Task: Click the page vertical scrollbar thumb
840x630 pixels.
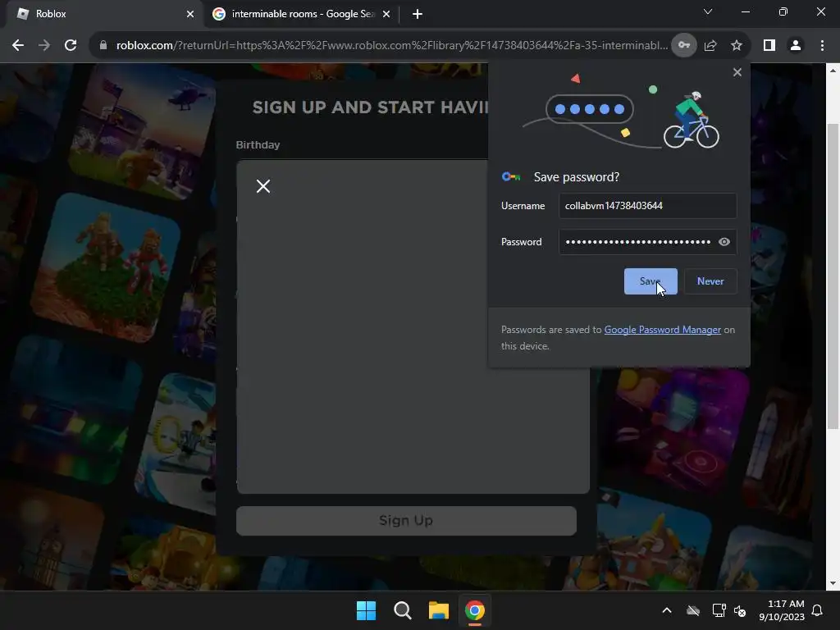Action: pos(833,276)
